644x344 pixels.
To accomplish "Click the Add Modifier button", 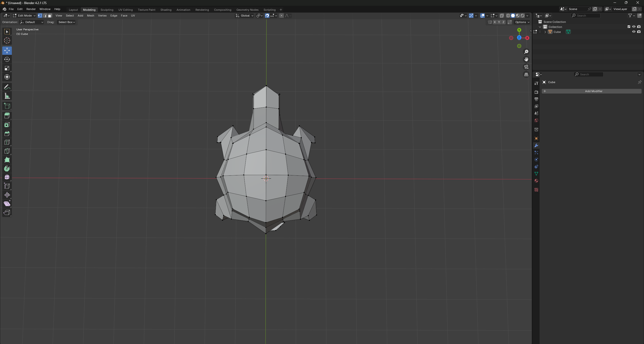I will (591, 91).
